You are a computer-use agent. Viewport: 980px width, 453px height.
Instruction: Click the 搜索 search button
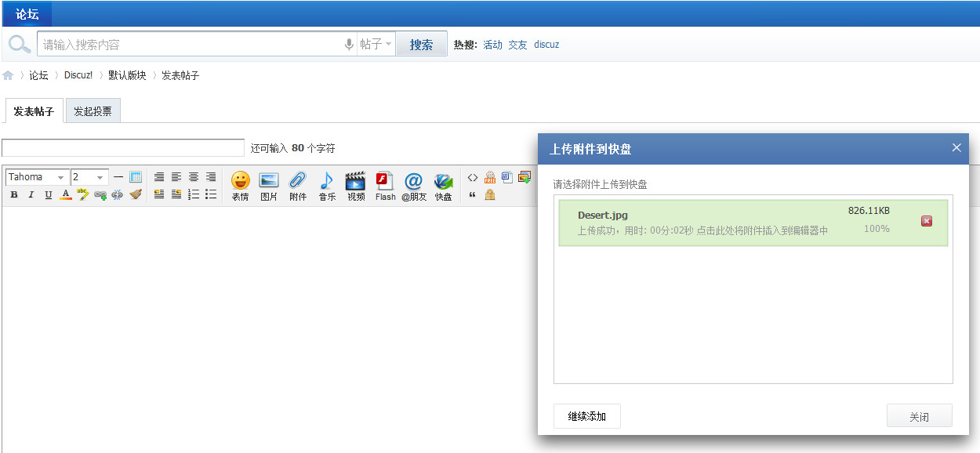[421, 45]
